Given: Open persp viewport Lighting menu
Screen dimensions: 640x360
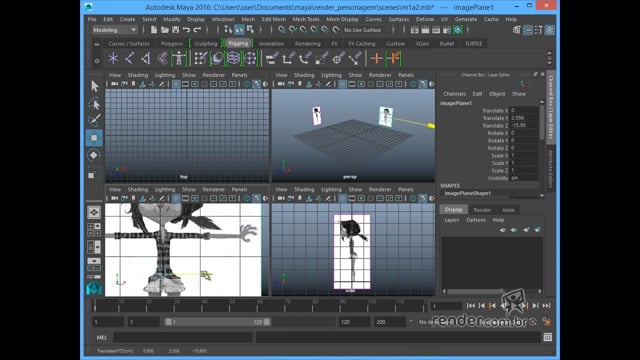Looking at the screenshot, I should click(331, 75).
